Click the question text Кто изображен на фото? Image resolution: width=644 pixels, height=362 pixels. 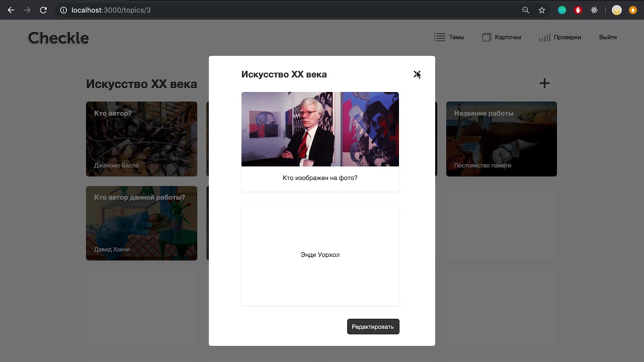(320, 178)
